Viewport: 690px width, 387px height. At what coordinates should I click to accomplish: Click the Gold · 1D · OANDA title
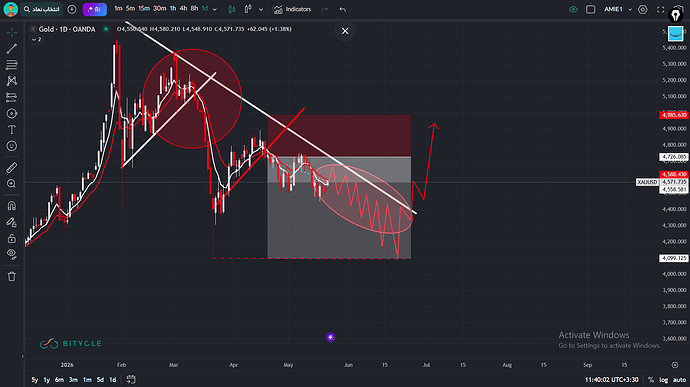(67, 29)
